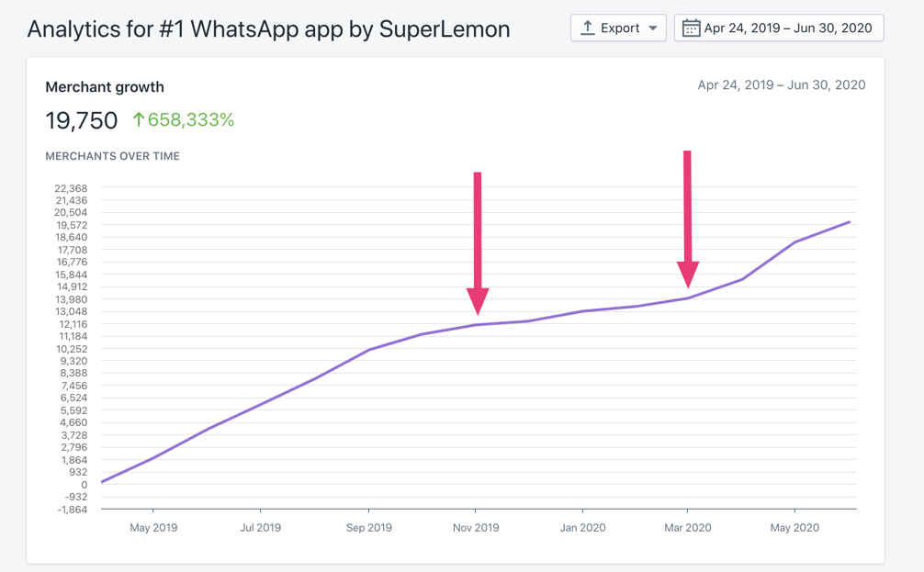Click the Export button
Viewport: 924px width, 572px height.
(618, 28)
